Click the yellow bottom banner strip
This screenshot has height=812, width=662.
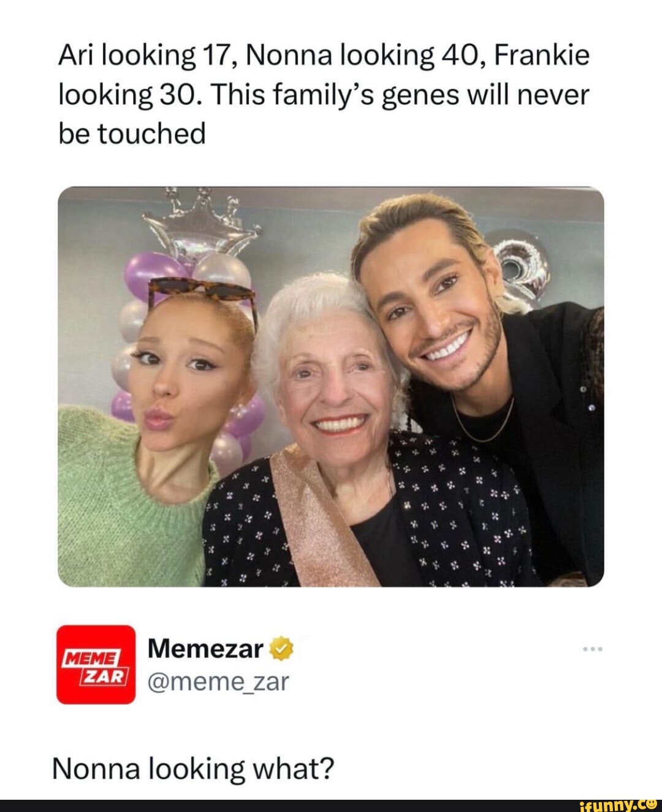click(331, 803)
